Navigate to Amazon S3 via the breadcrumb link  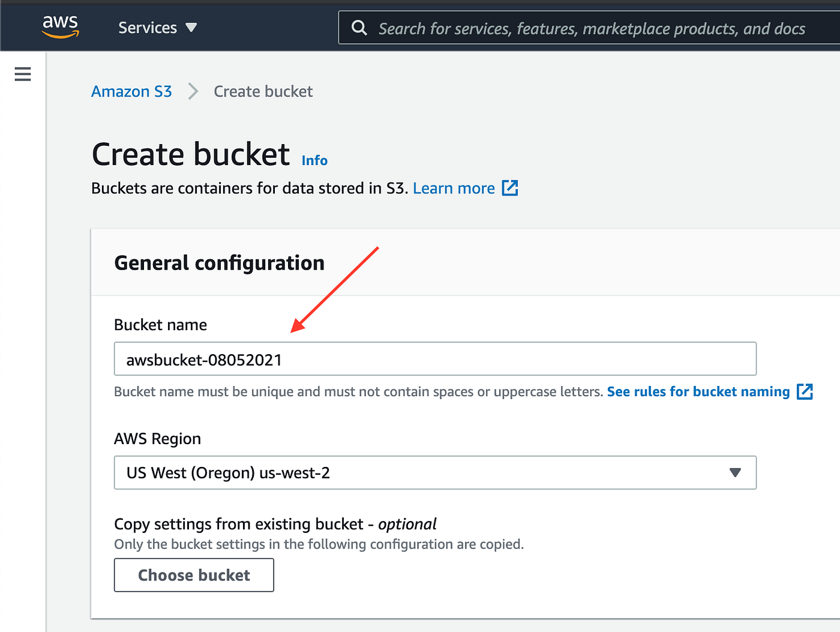131,91
